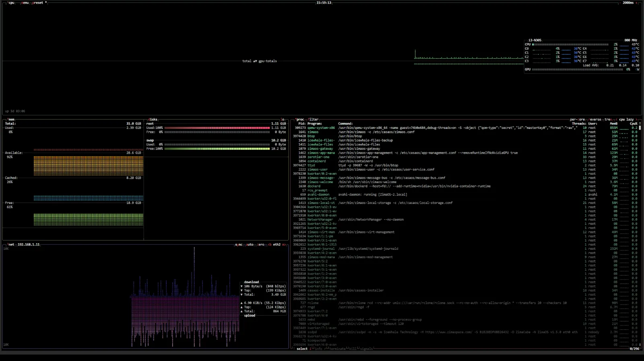Screen dimensions: 644x361
Task: Click the right arrow after 'cpu lazy' sorting
Action: click(637, 120)
